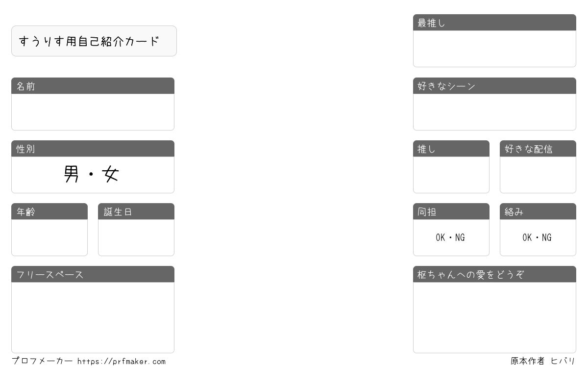Click inside the フリースペース text area
This screenshot has height=368, width=588.
point(93,317)
